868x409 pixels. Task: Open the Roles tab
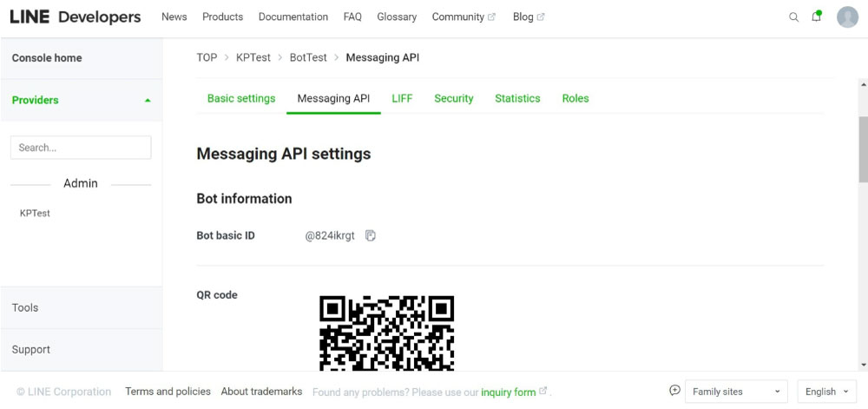575,98
